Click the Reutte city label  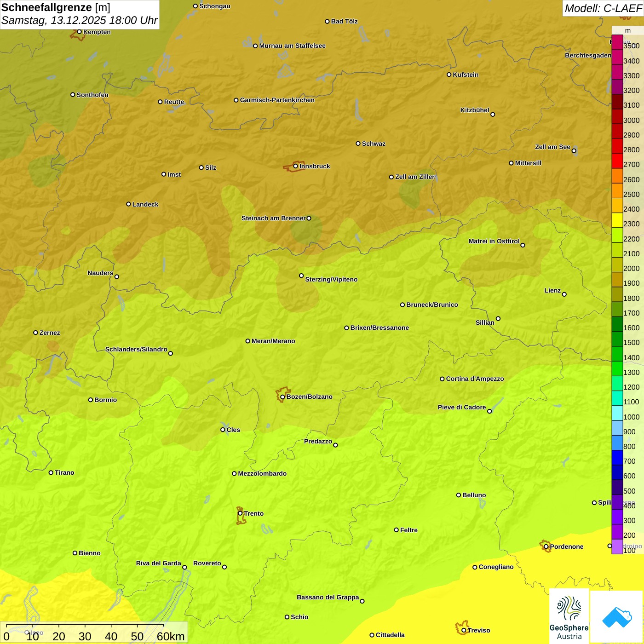point(174,102)
